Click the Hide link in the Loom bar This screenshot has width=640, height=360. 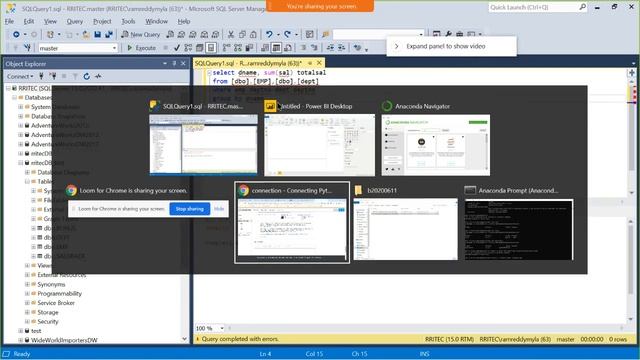pos(219,209)
